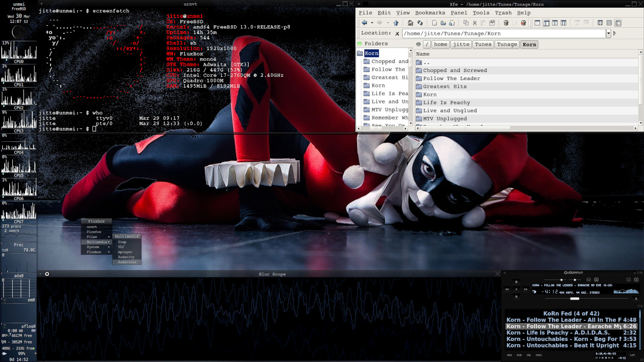Click gray dot before path buttons
The height and width of the screenshot is (362, 644).
418,44
